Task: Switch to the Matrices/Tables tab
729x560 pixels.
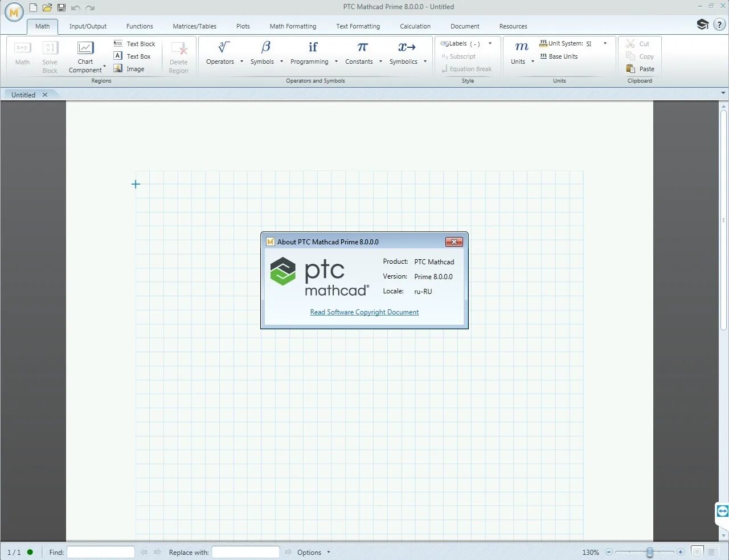Action: 194,26
